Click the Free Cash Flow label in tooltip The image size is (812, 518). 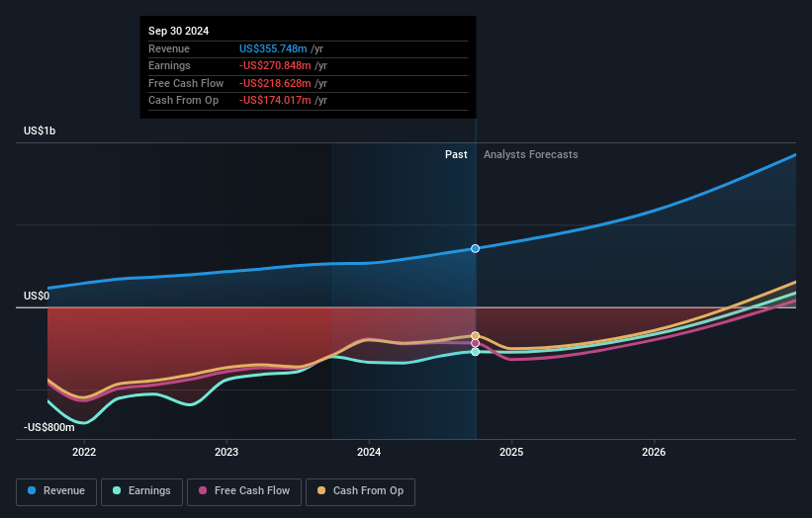point(186,83)
